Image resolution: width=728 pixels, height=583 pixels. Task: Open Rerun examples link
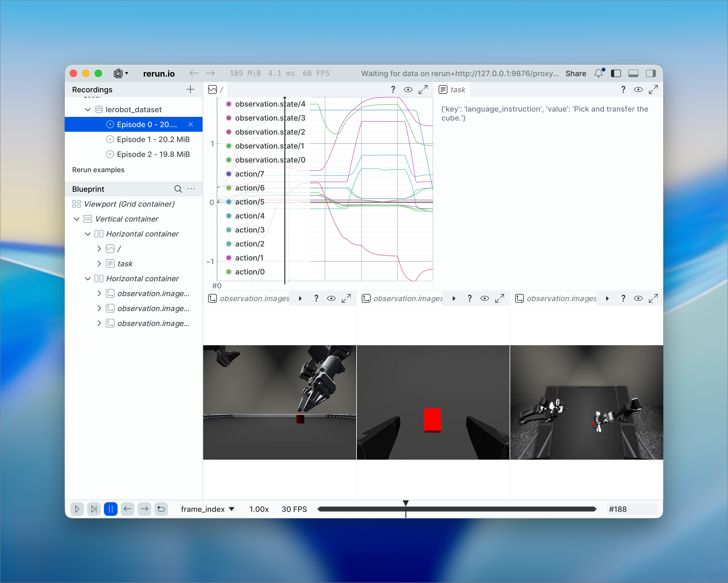(98, 170)
